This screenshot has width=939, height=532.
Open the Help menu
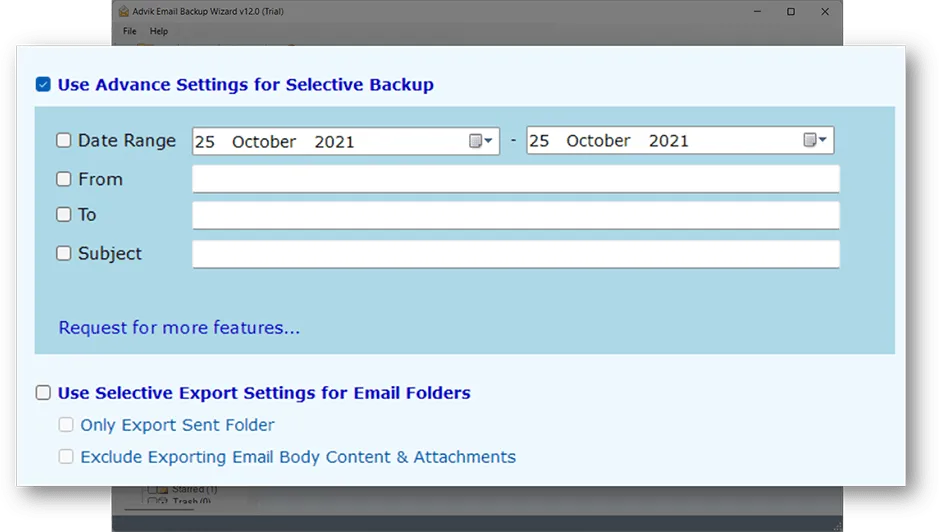(x=159, y=31)
